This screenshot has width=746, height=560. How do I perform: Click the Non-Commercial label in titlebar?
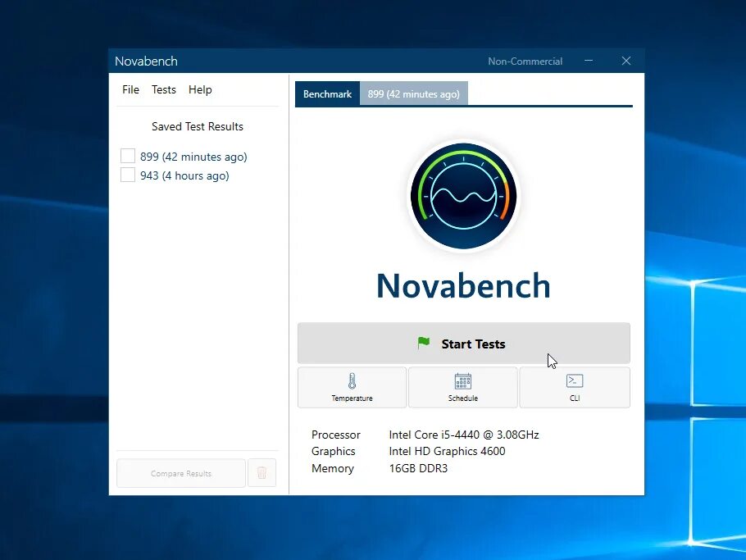[x=525, y=61]
